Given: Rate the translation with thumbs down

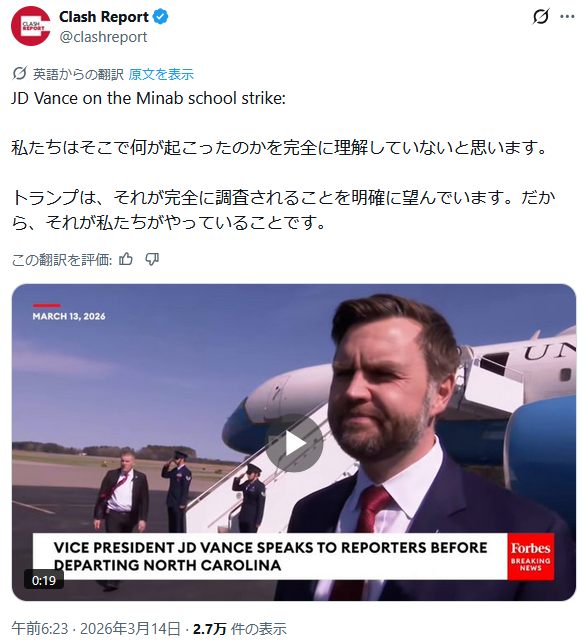Looking at the screenshot, I should pos(152,259).
